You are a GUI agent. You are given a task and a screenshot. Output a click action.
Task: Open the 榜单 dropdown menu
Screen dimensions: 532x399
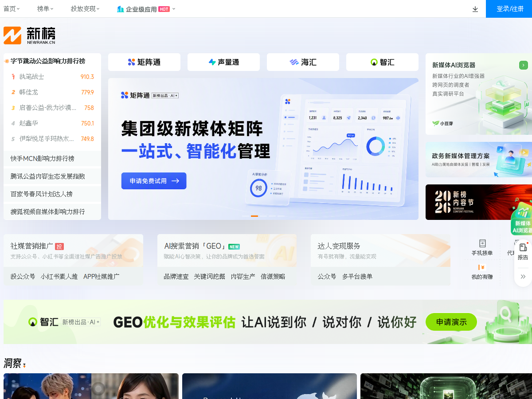tap(45, 9)
